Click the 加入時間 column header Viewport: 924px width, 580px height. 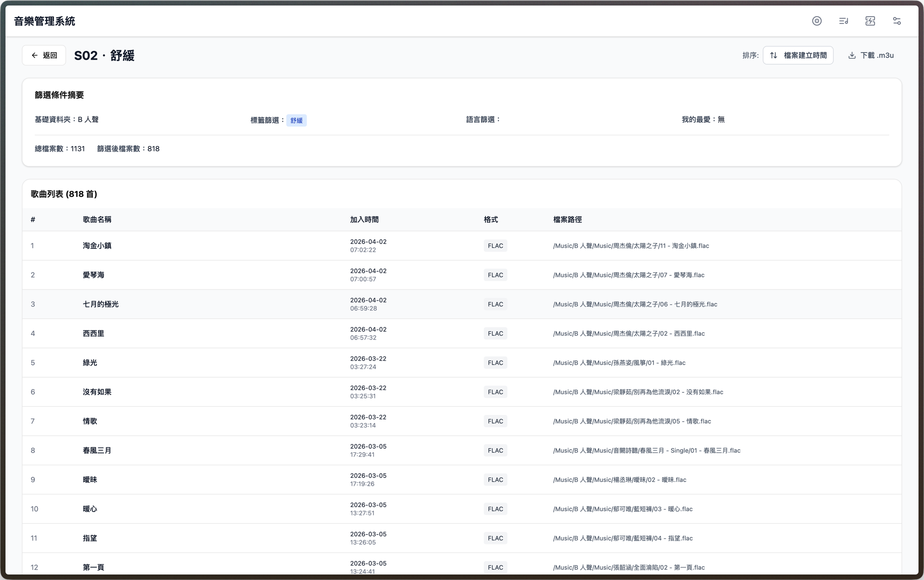pos(365,220)
